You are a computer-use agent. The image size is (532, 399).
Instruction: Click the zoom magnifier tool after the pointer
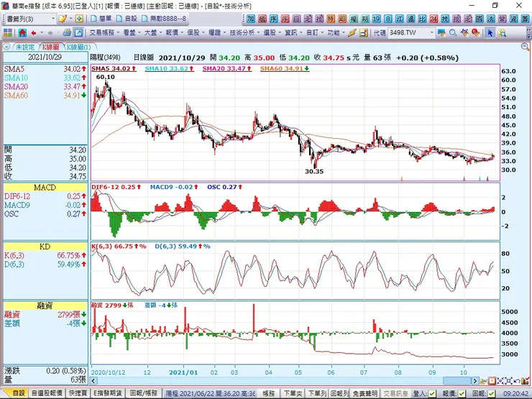coord(502,33)
